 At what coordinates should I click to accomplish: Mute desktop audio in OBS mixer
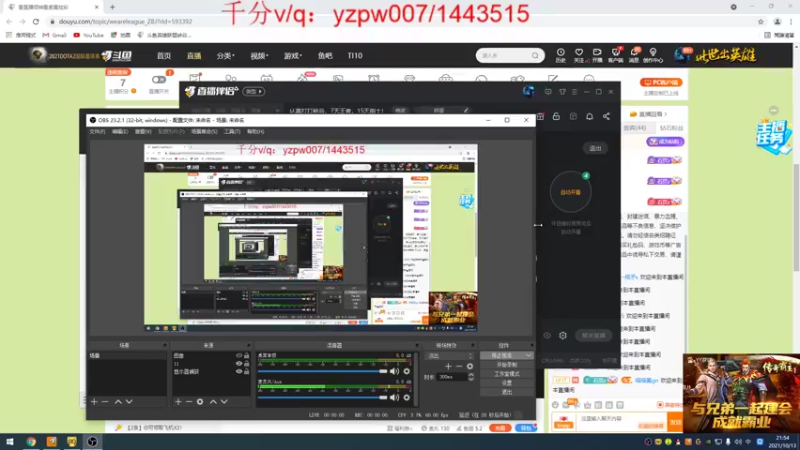coord(394,371)
